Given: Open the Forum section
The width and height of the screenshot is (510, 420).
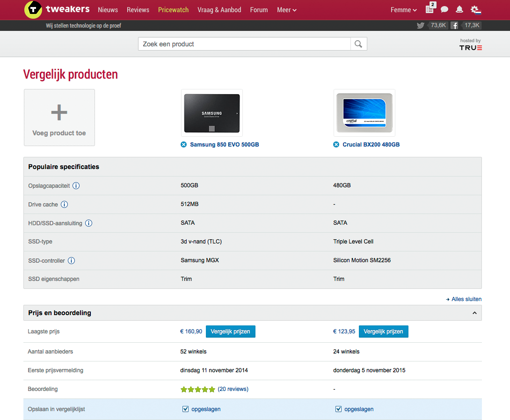Looking at the screenshot, I should click(259, 10).
